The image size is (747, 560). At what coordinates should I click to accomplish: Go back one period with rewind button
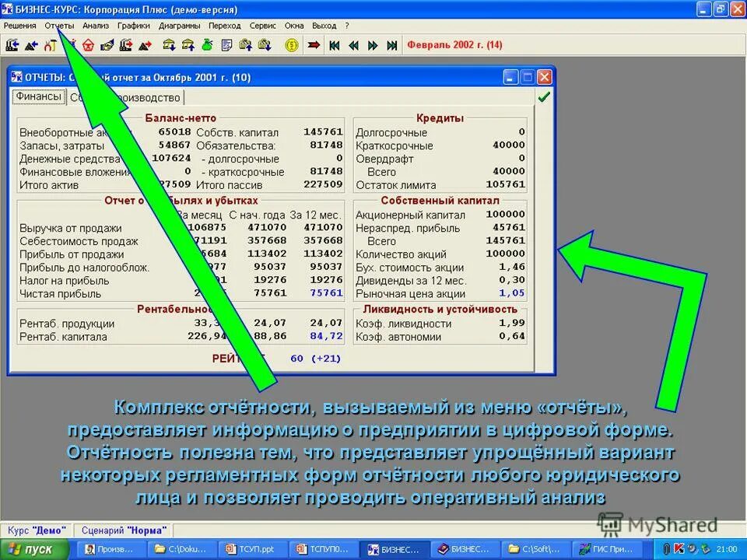[353, 45]
